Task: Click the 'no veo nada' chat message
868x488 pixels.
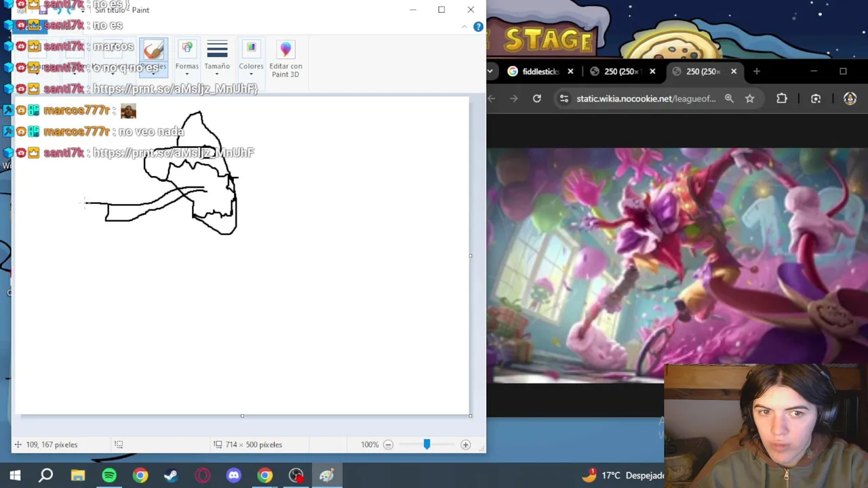Action: point(151,131)
